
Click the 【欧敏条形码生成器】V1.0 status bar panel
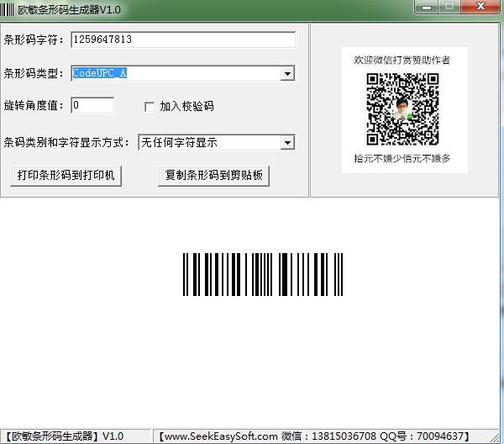pos(66,436)
